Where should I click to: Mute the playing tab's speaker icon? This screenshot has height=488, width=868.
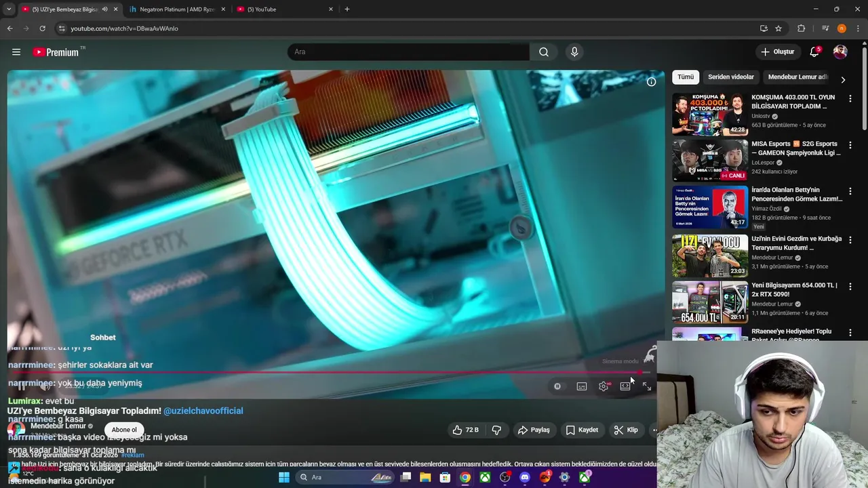(x=104, y=9)
